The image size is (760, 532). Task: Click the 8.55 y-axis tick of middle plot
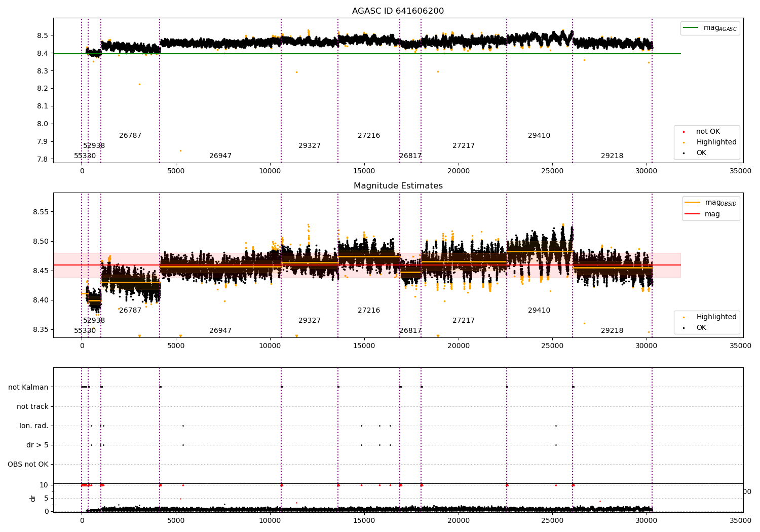coord(41,212)
